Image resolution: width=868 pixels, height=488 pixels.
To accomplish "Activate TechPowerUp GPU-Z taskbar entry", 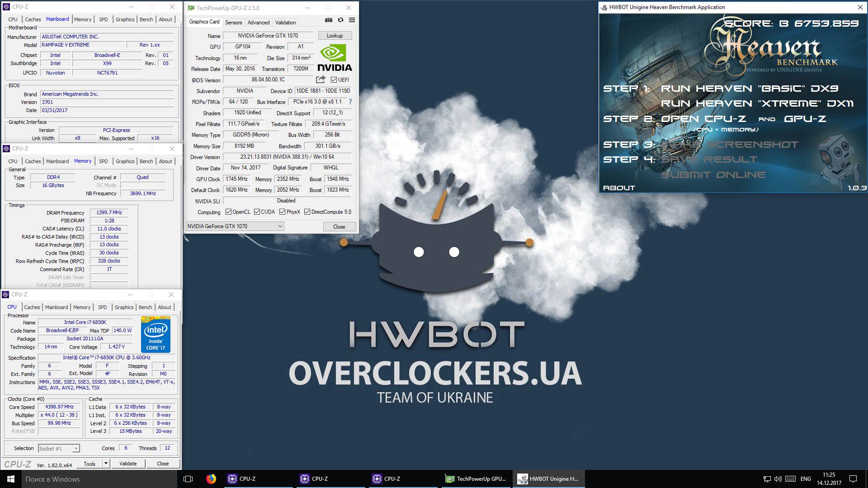I will click(476, 479).
